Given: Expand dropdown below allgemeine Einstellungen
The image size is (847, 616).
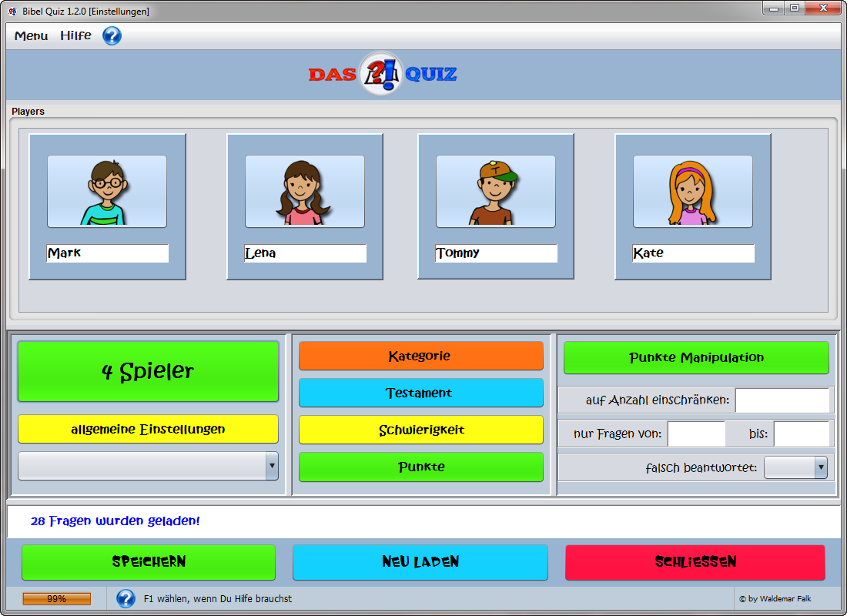Looking at the screenshot, I should tap(271, 466).
